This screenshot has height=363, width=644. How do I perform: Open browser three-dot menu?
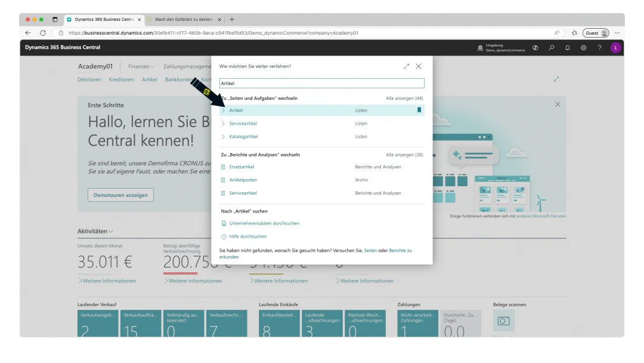tap(617, 33)
